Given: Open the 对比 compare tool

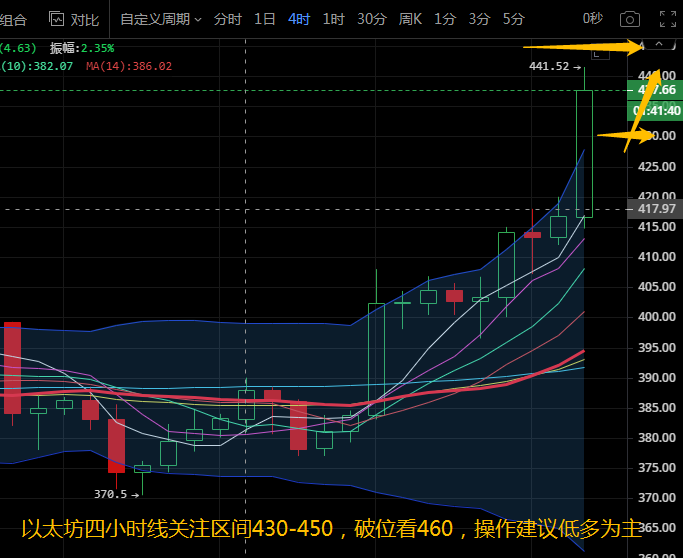Looking at the screenshot, I should point(73,19).
